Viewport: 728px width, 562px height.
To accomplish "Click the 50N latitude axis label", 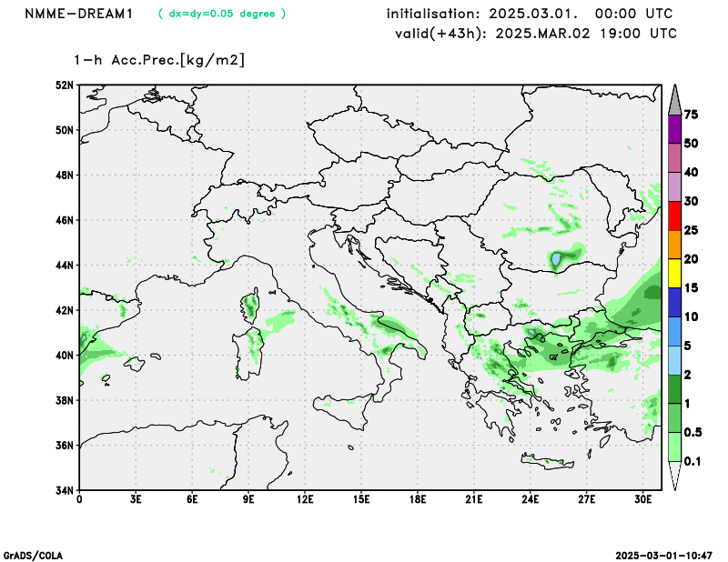I will tap(65, 130).
